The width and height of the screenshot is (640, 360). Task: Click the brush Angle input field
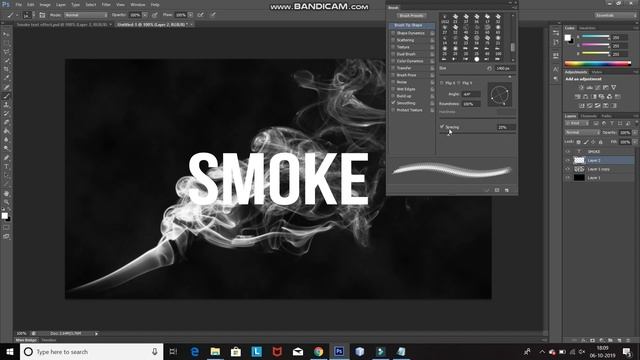pos(471,94)
